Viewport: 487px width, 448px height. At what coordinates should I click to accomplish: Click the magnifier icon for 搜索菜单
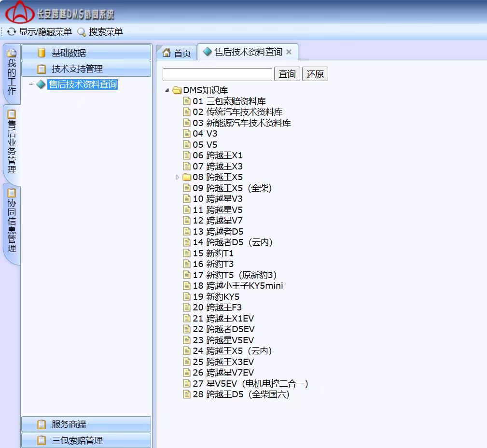click(82, 32)
